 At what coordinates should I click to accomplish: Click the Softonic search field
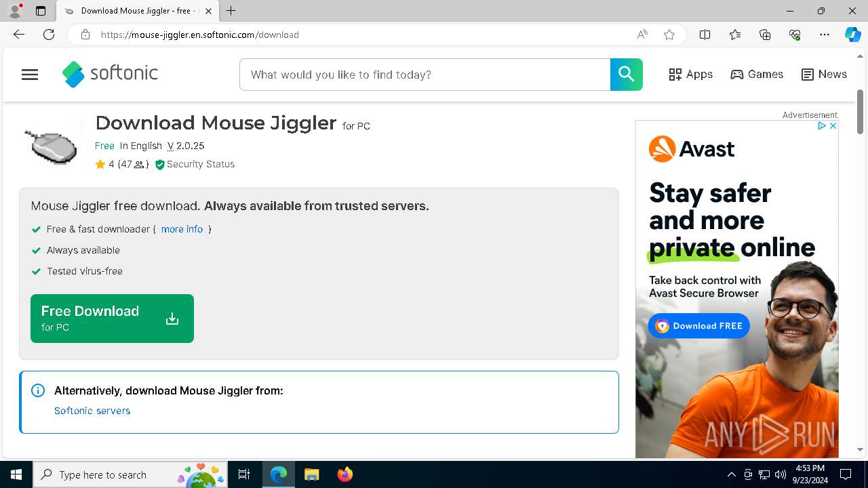coord(425,75)
